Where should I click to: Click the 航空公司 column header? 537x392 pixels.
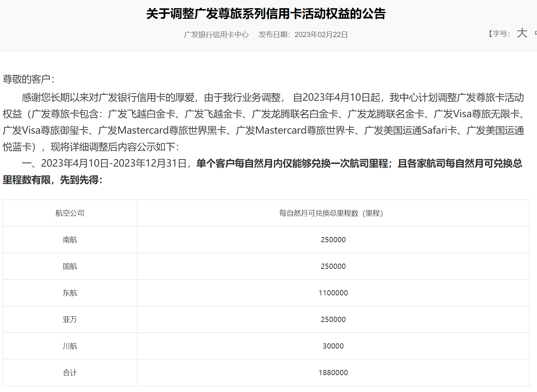tap(70, 213)
